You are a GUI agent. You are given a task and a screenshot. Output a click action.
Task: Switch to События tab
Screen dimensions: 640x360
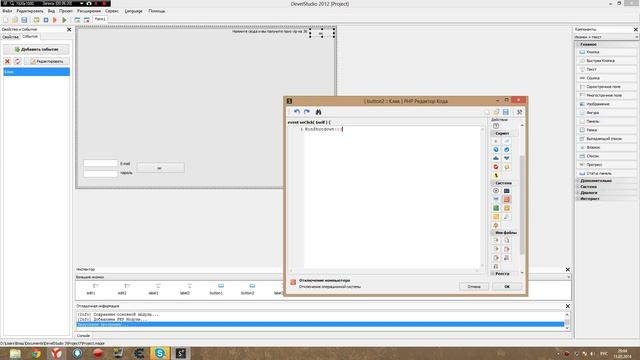[x=30, y=36]
